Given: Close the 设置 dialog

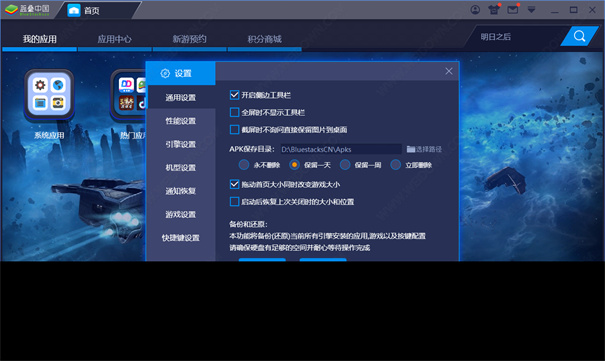Looking at the screenshot, I should (x=449, y=71).
